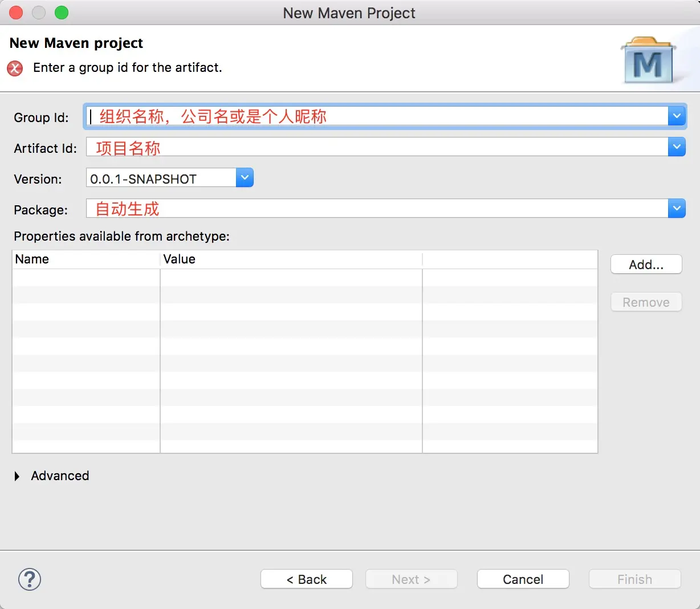Cancel the New Maven Project wizard
This screenshot has width=700, height=609.
[x=523, y=579]
